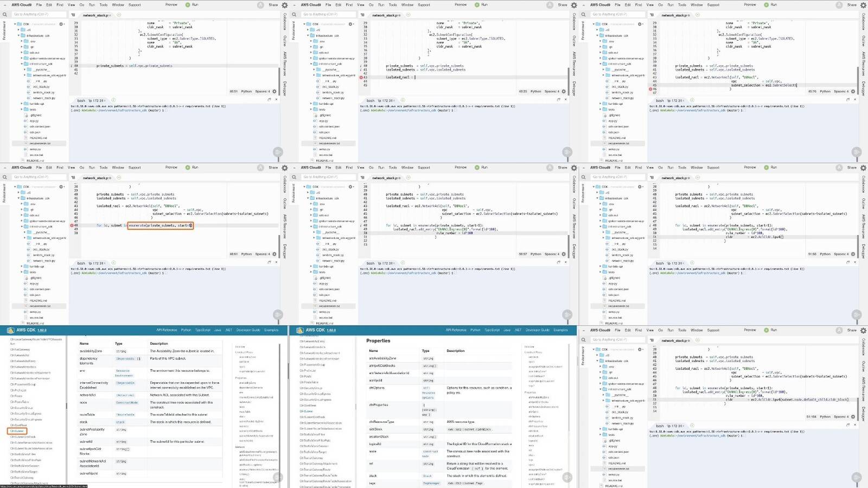This screenshot has width=868, height=488.
Task: Click the Preview button in the 45:76 window
Action: tap(750, 5)
